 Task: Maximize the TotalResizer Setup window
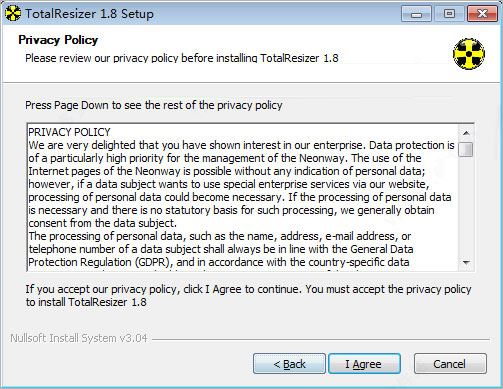(x=449, y=14)
